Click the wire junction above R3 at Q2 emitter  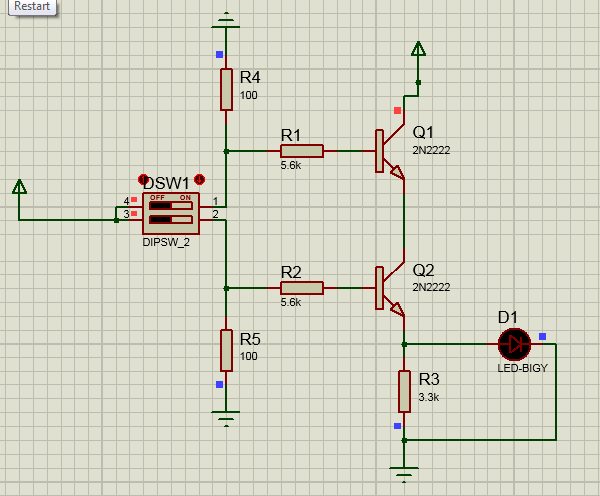[404, 344]
